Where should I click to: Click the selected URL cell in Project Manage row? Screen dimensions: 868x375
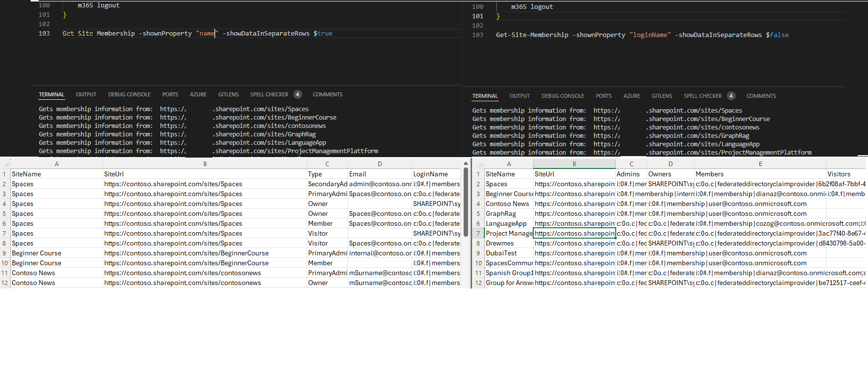(x=574, y=233)
